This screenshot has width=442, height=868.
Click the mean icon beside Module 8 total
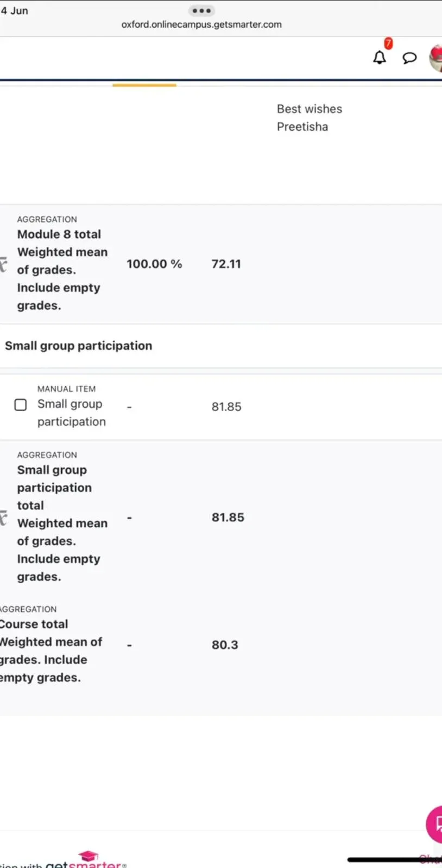3,264
